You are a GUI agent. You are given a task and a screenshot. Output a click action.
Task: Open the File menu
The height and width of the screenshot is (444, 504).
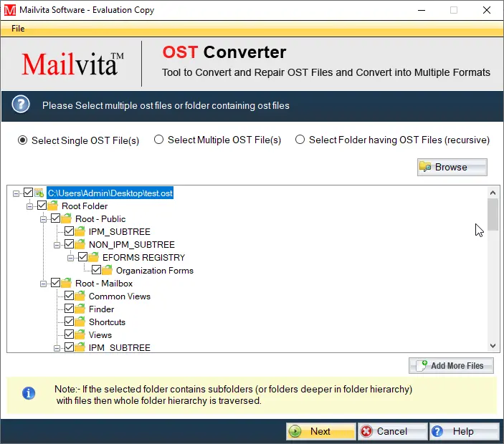[18, 29]
